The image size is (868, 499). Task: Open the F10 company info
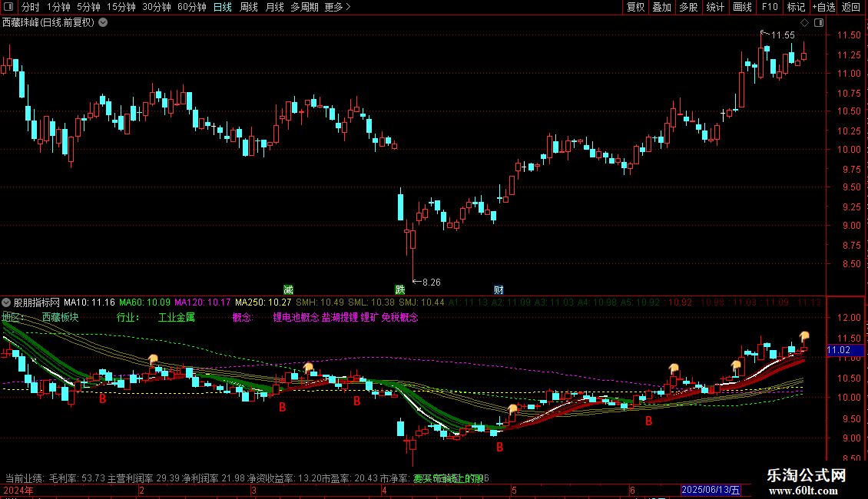tap(770, 7)
